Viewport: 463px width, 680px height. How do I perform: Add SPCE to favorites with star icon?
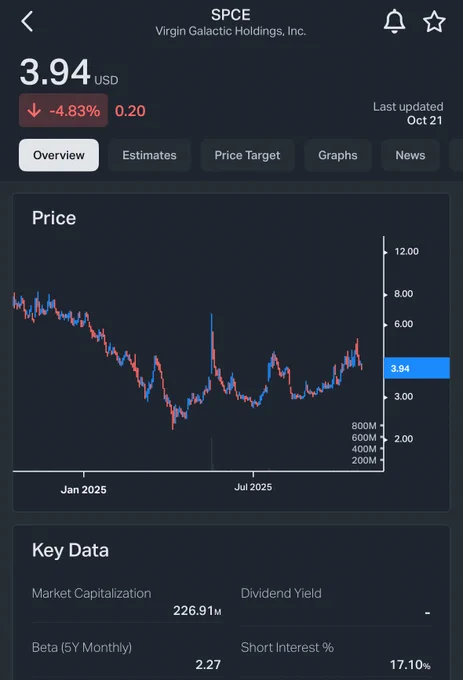(434, 22)
